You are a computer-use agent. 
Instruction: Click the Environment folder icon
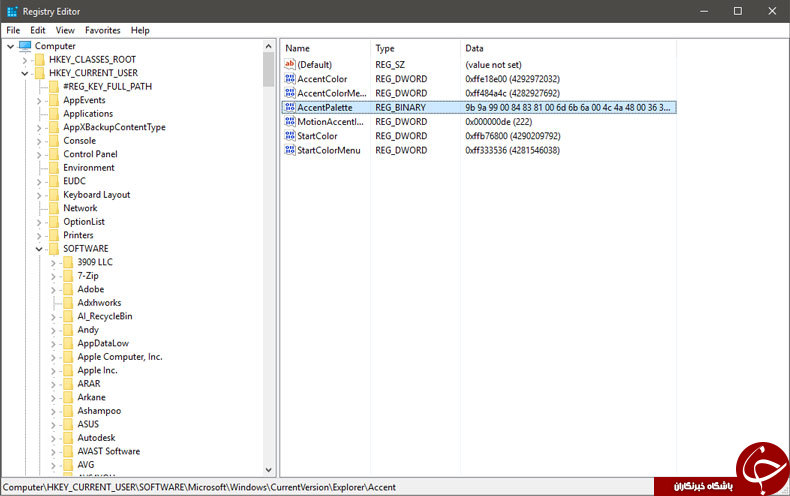tap(54, 168)
